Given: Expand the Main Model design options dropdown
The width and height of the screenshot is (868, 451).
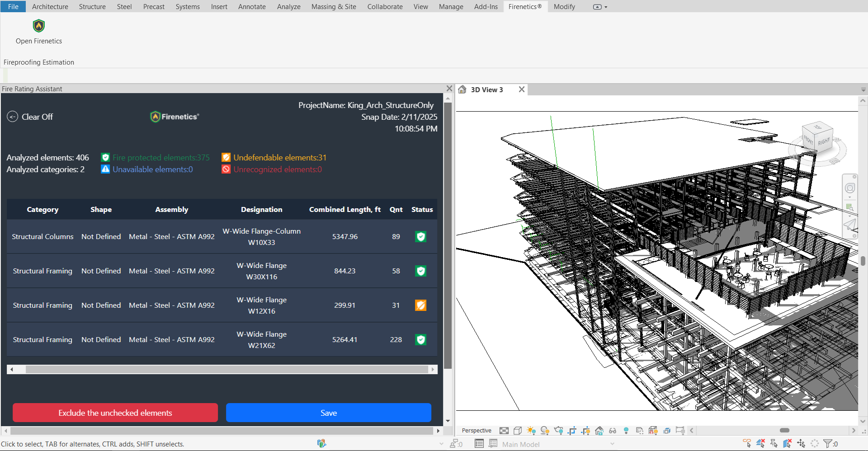Looking at the screenshot, I should click(x=613, y=444).
